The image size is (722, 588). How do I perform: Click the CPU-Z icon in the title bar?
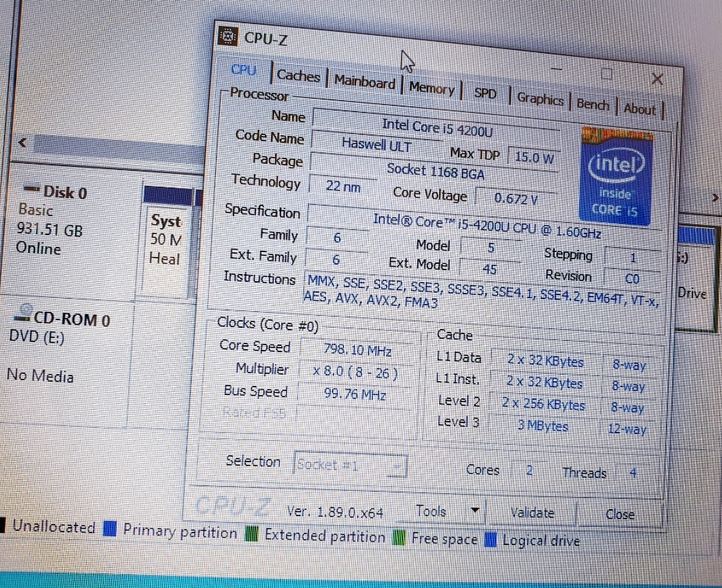coord(227,35)
